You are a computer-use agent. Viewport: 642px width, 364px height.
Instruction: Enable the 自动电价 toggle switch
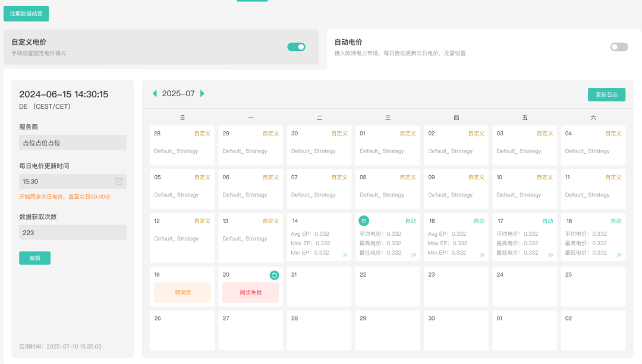tap(619, 47)
